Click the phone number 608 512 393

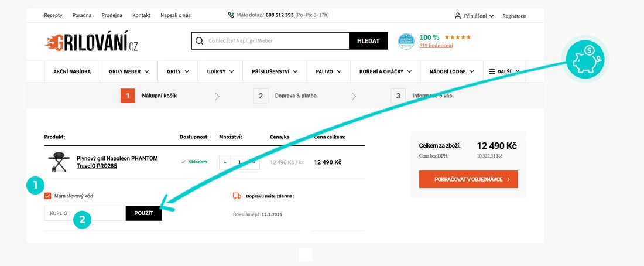(x=280, y=15)
